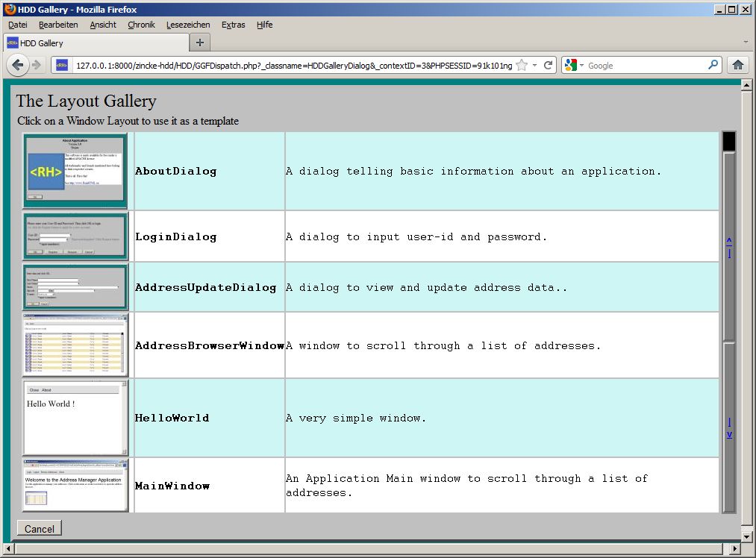Viewport: 756px width, 558px height.
Task: Click in the Google search field
Action: (x=646, y=66)
